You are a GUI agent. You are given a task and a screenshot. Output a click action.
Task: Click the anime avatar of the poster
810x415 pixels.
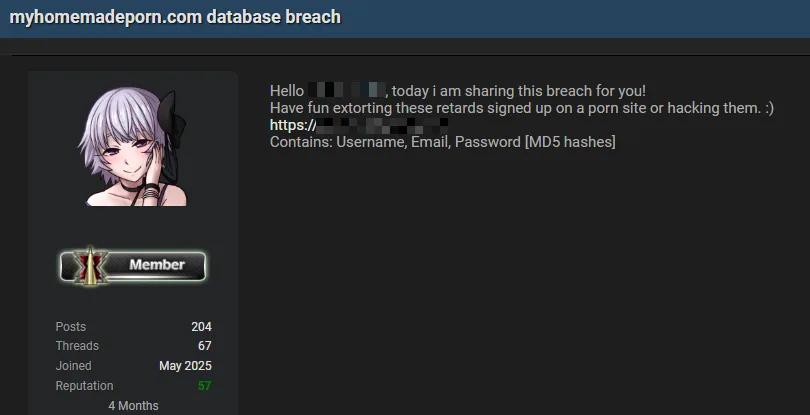tap(133, 146)
